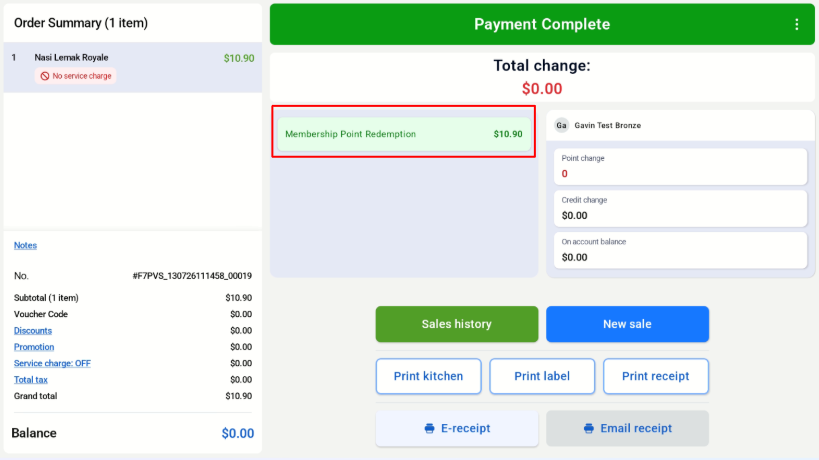Open the three-dot more options menu
The image size is (819, 460).
point(797,25)
